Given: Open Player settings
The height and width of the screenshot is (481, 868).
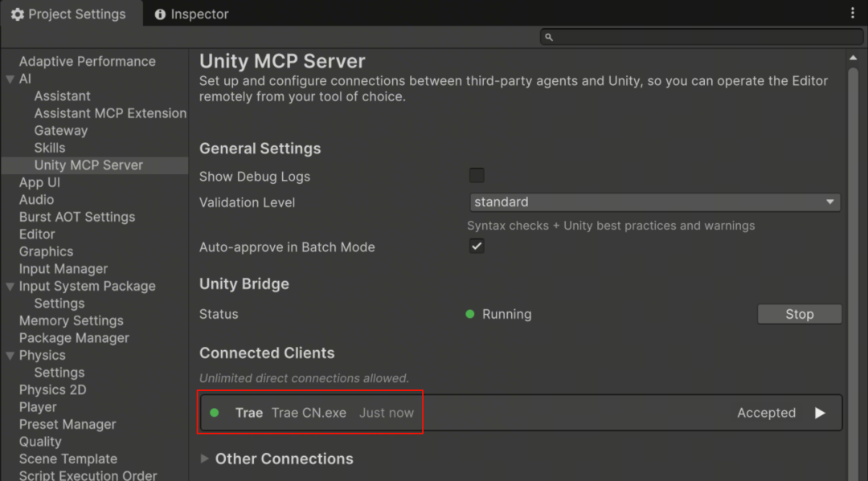Looking at the screenshot, I should click(x=38, y=407).
